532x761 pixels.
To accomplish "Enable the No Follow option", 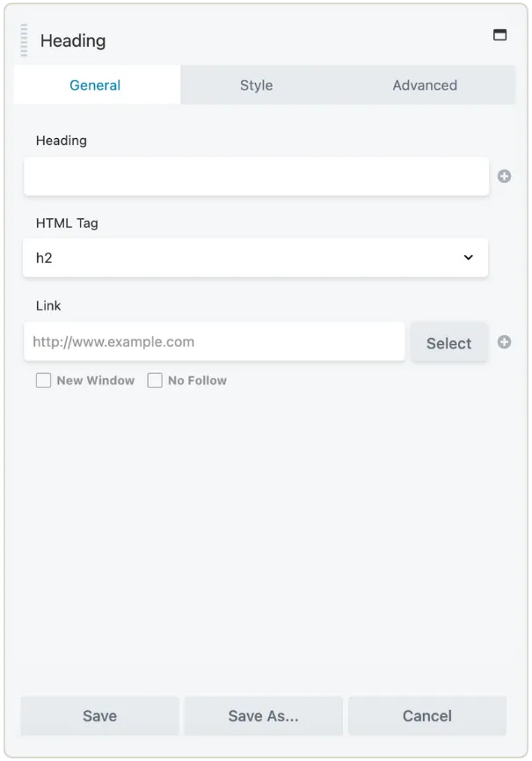I will point(155,380).
